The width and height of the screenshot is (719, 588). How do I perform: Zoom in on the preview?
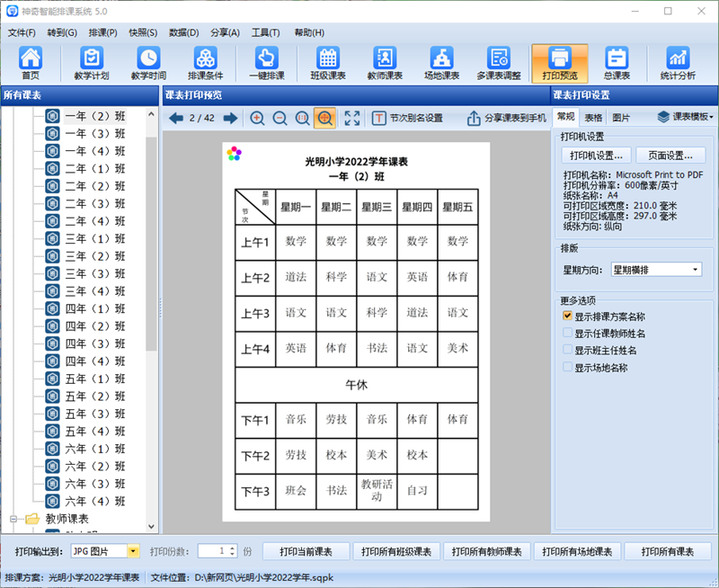(x=257, y=119)
